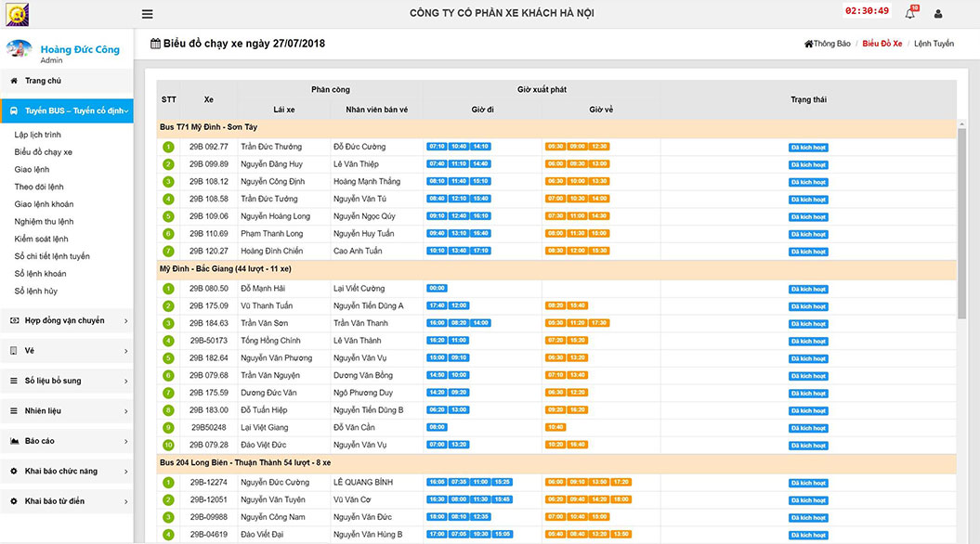980x544 pixels.
Task: Click the calendar icon beside page title
Action: point(156,43)
